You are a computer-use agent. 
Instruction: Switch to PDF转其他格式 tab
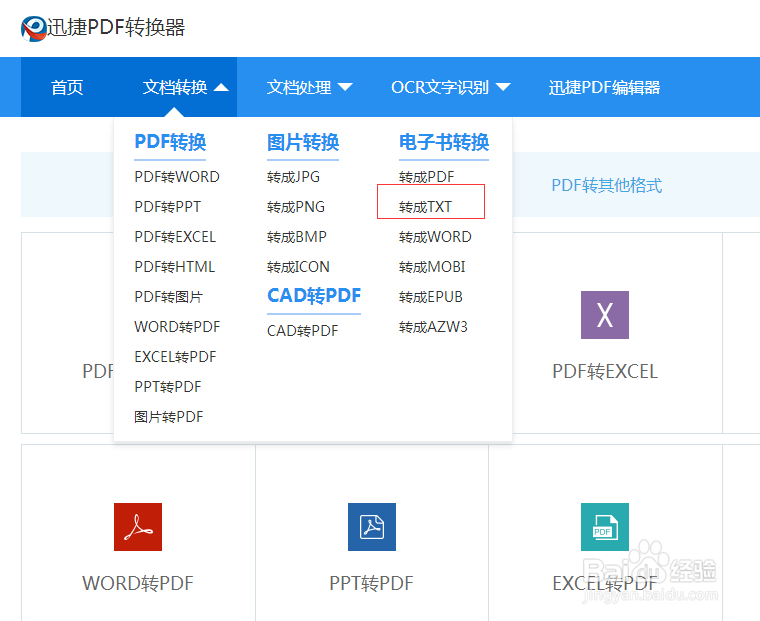click(607, 185)
